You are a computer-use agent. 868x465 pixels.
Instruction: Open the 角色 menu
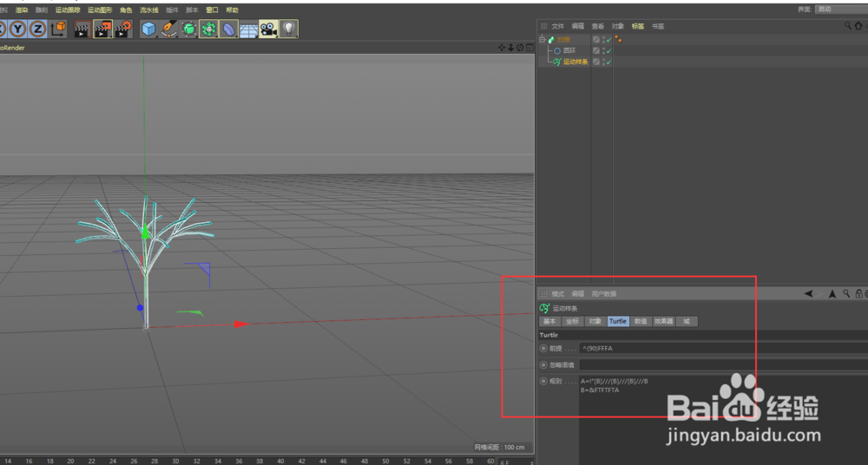126,10
